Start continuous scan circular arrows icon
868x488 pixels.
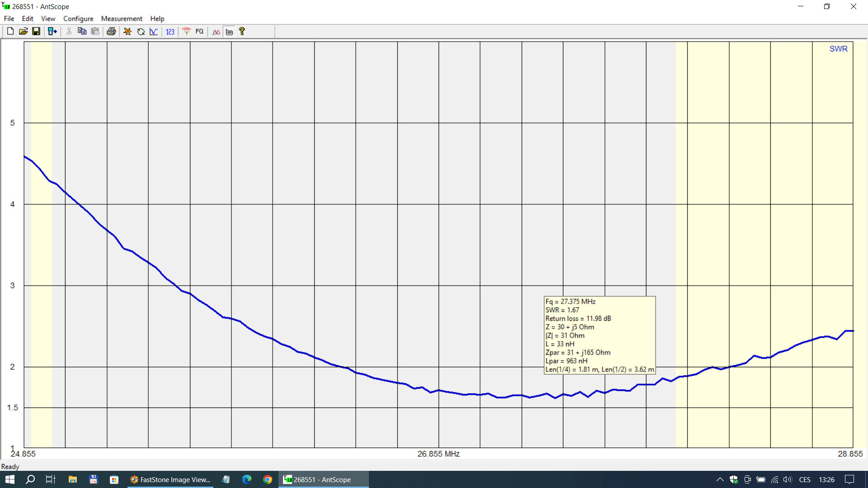[x=141, y=32]
